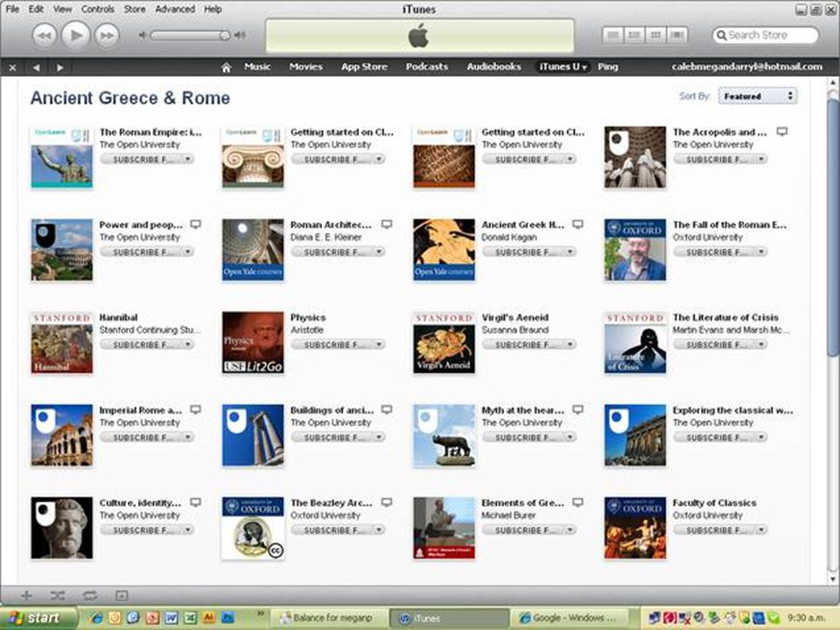The image size is (840, 630).
Task: Click the low volume speaker icon
Action: click(x=143, y=35)
